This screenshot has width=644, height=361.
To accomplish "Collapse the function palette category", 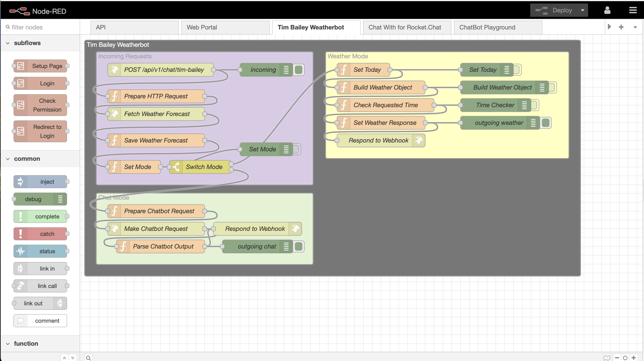I will (x=40, y=344).
